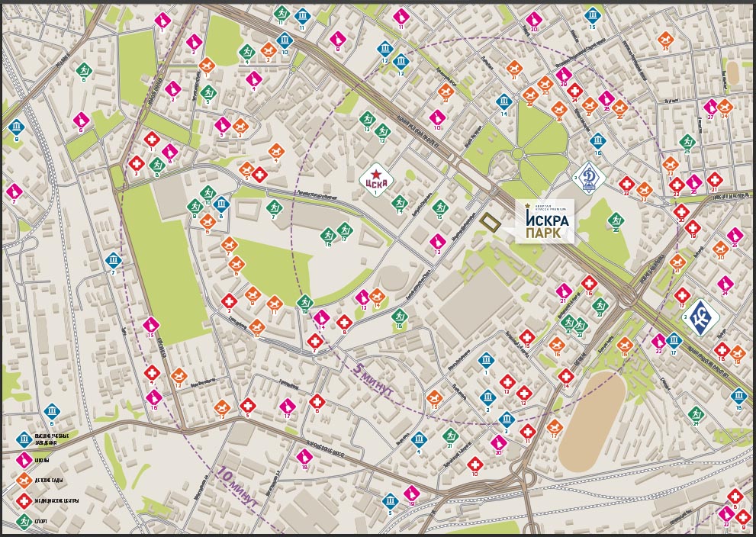The width and height of the screenshot is (756, 537).
Task: Click blue university marker number 16
Action: 598,141
